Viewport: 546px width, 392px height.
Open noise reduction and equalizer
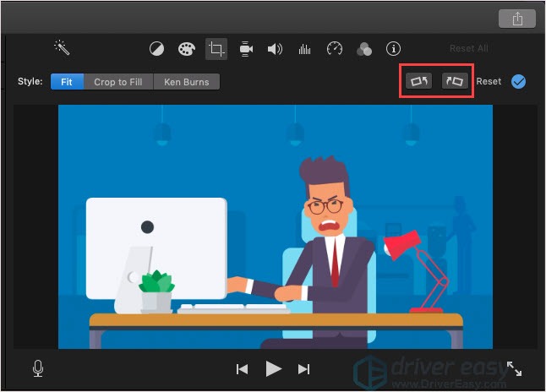304,49
